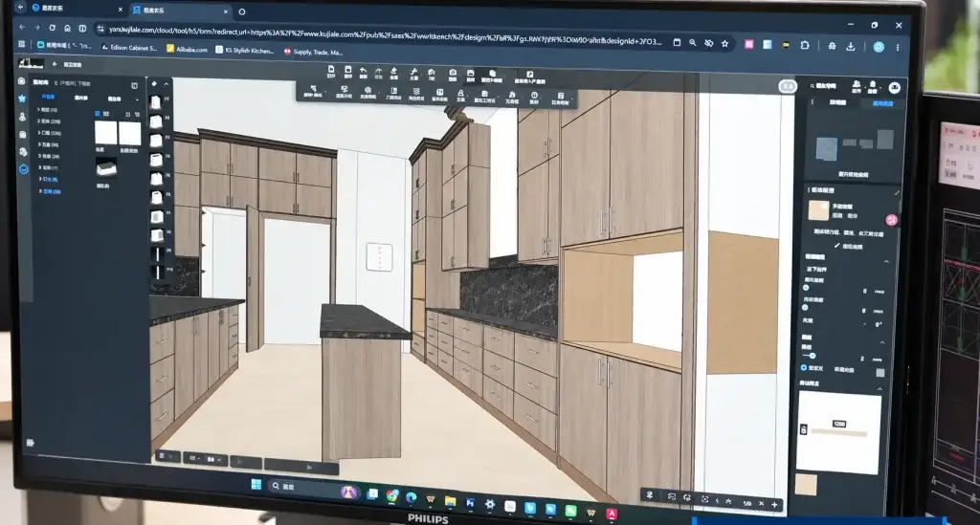Click the pink round button beside material swatch
The height and width of the screenshot is (525, 980).
click(x=891, y=220)
